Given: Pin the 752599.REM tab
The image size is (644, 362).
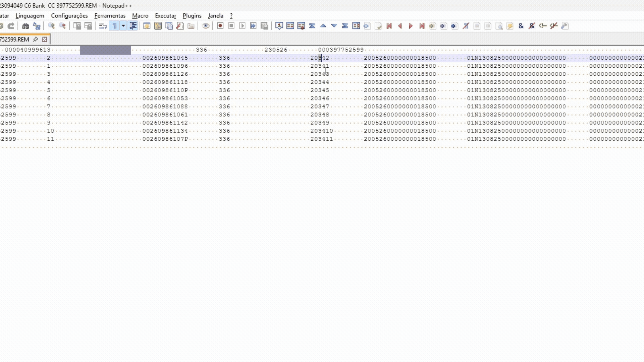Looking at the screenshot, I should click(x=36, y=39).
